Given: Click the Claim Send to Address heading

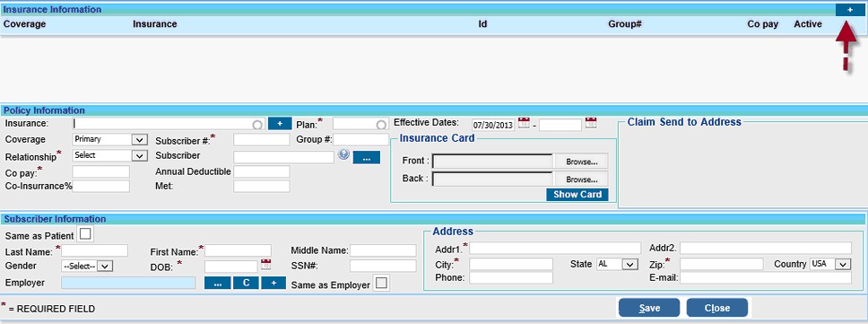Looking at the screenshot, I should pyautogui.click(x=684, y=122).
